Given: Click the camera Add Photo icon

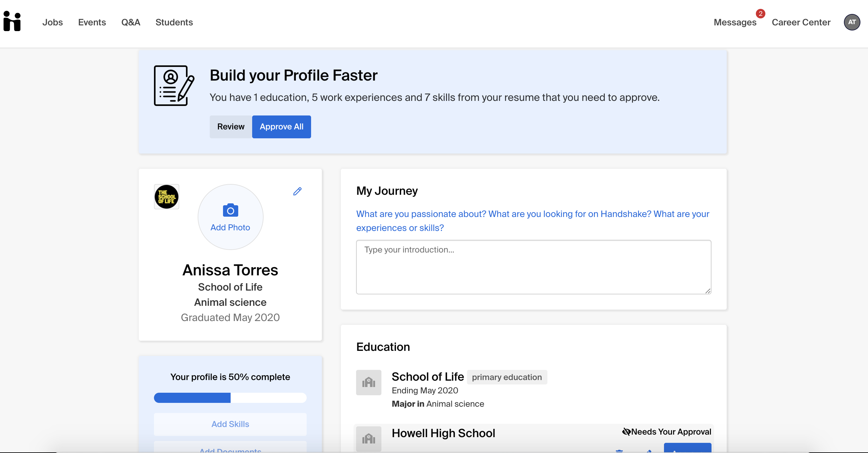Looking at the screenshot, I should [x=231, y=210].
